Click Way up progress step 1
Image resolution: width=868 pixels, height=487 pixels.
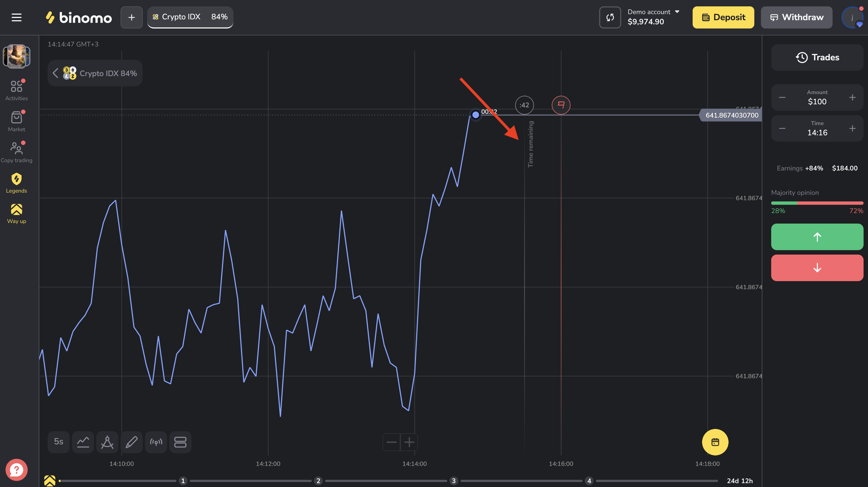click(x=183, y=481)
